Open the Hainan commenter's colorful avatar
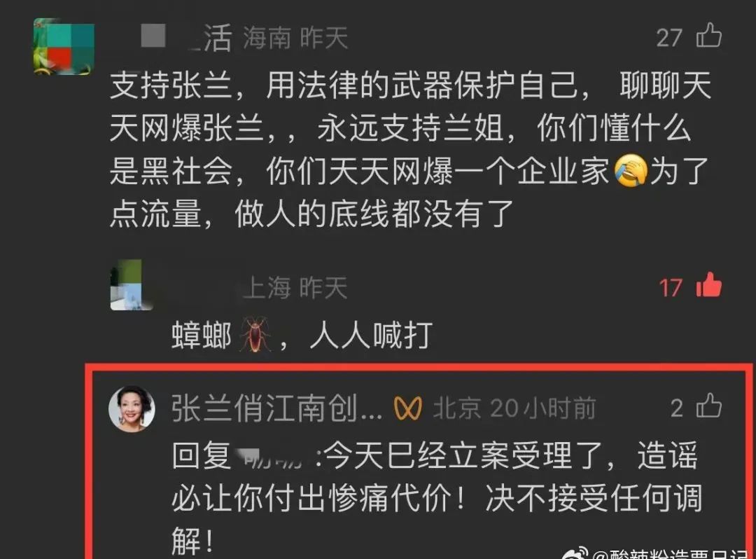Screen dimensions: 756x559 coord(64,47)
